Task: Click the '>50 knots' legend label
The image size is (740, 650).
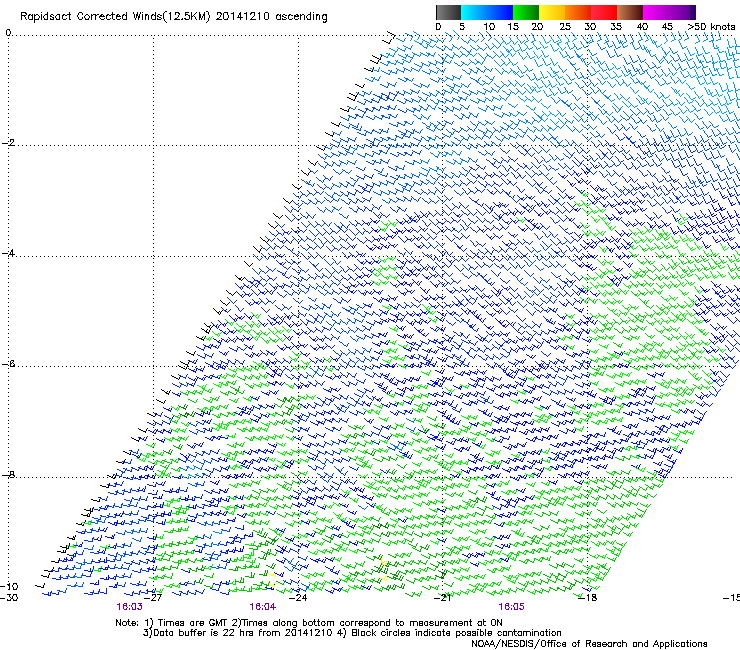Action: tap(711, 27)
